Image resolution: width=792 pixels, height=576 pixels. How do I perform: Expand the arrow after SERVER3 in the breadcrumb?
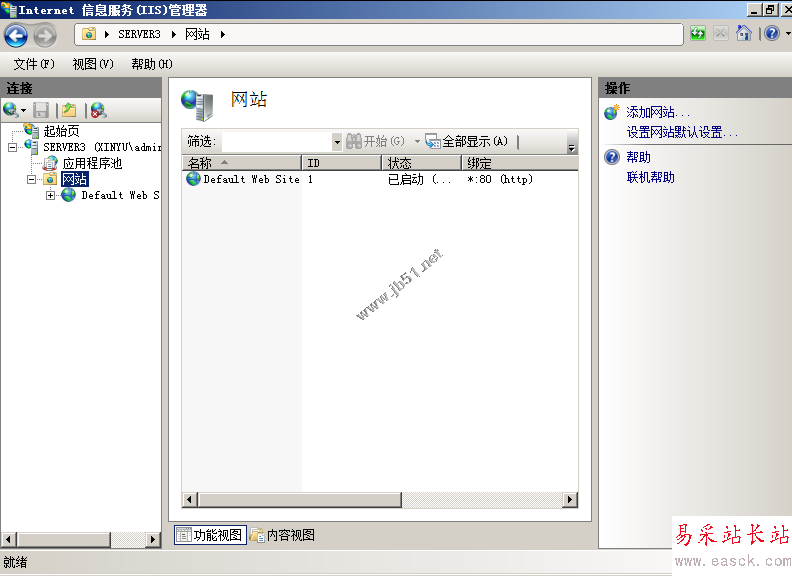pos(174,34)
